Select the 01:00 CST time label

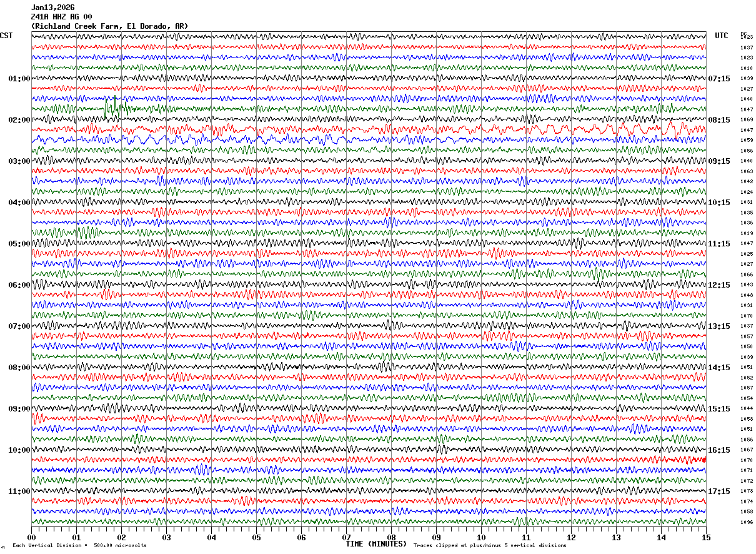pos(19,79)
